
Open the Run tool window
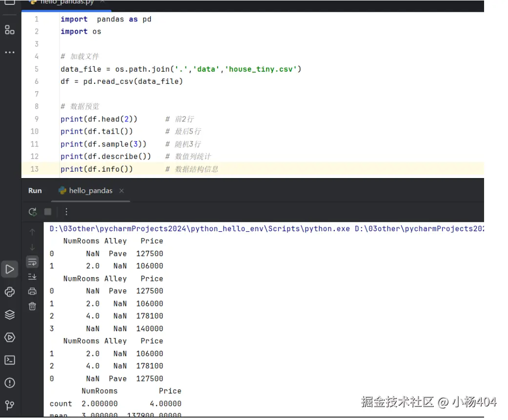[x=10, y=269]
